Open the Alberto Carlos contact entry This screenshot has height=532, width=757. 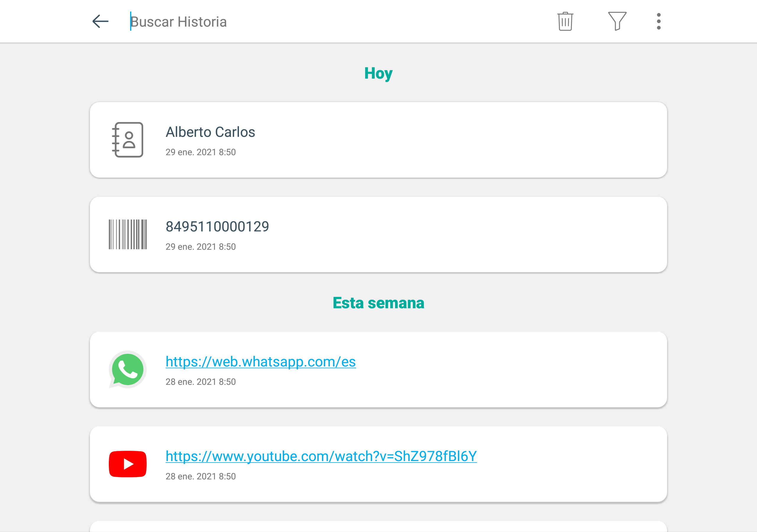pos(378,140)
